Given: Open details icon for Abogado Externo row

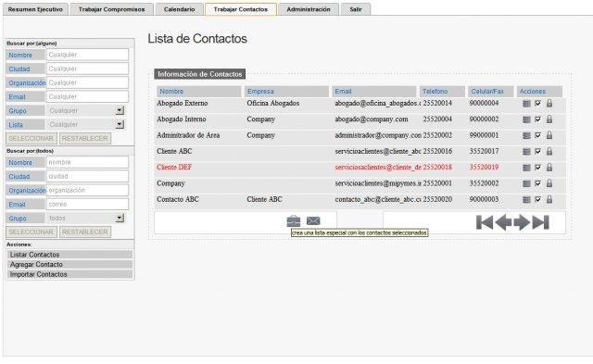Looking at the screenshot, I should click(526, 104).
